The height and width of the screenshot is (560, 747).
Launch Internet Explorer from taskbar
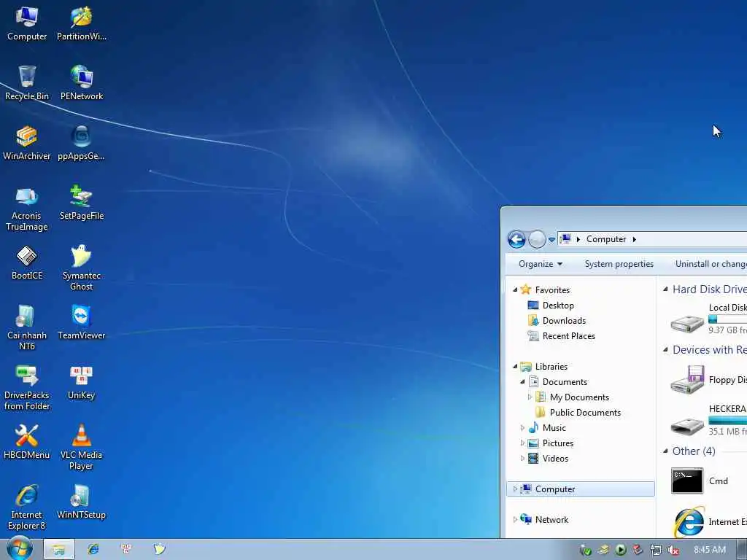[93, 549]
